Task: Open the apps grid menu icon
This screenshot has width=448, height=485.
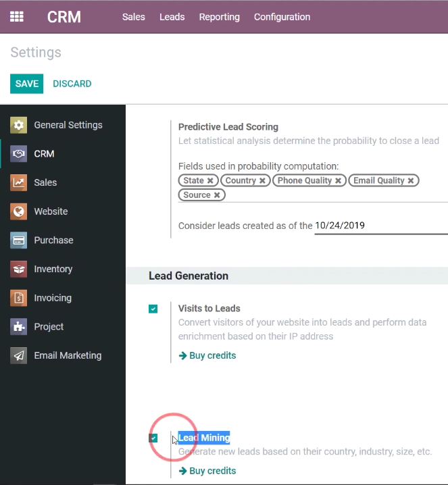Action: point(17,17)
